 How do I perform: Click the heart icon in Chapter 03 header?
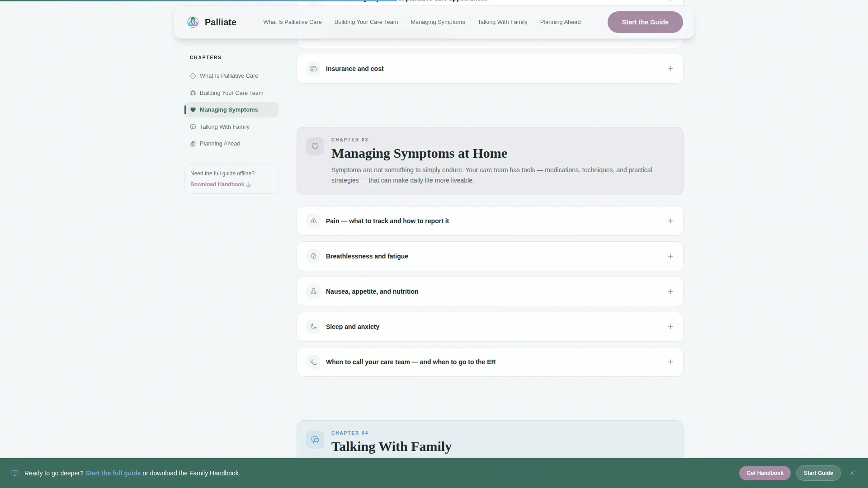click(x=315, y=146)
